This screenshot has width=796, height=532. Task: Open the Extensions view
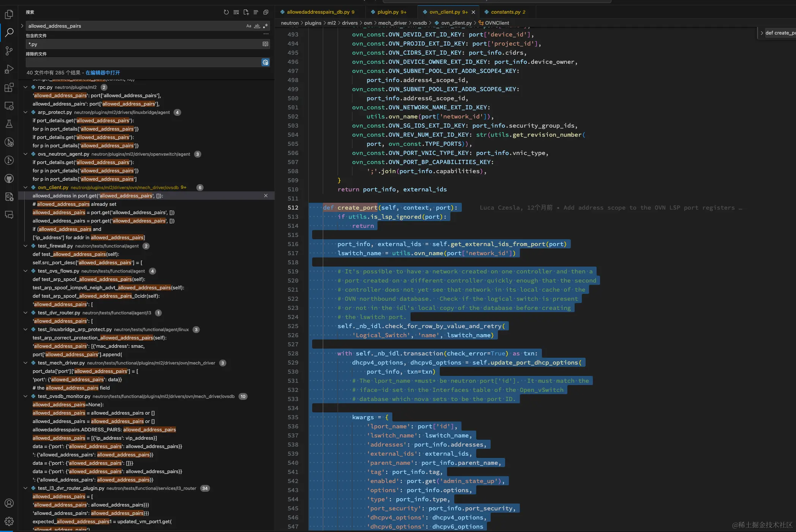(9, 87)
